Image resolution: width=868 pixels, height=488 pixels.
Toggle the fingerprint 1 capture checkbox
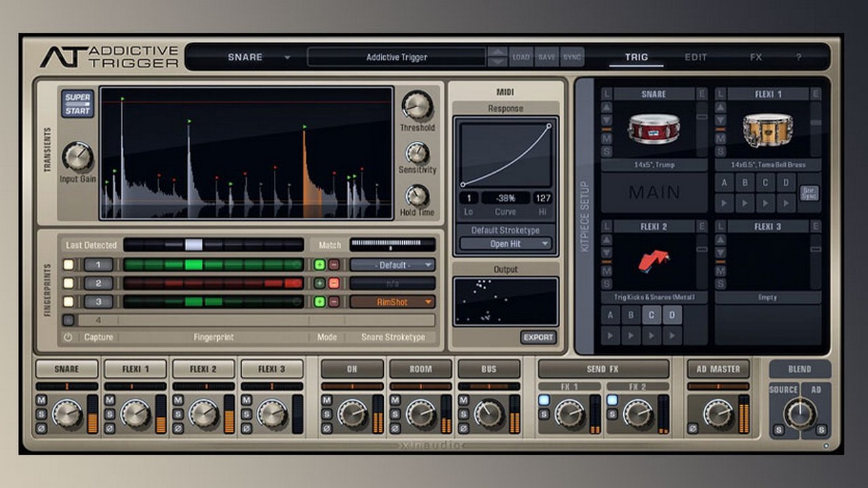pos(68,264)
